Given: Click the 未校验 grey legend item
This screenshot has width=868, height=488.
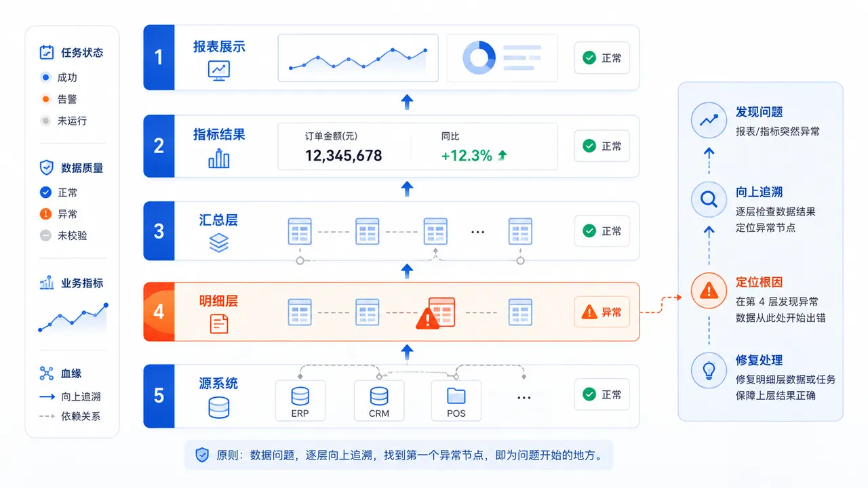Looking at the screenshot, I should click(64, 236).
